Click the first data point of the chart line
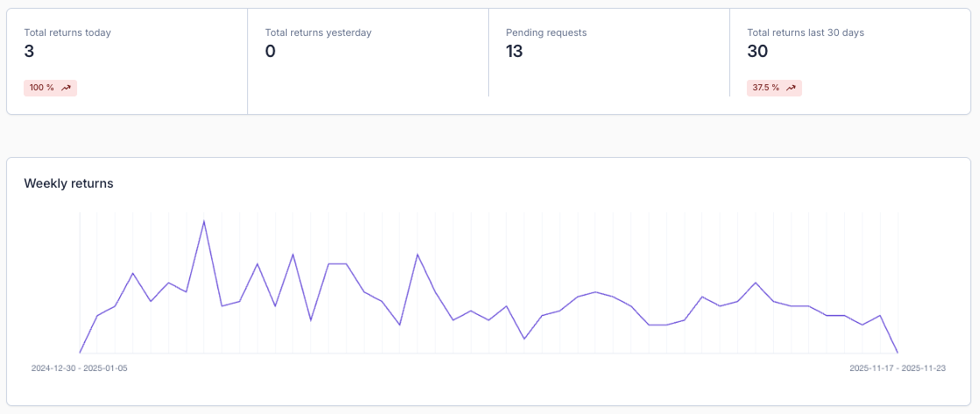The height and width of the screenshot is (414, 980). coord(80,353)
